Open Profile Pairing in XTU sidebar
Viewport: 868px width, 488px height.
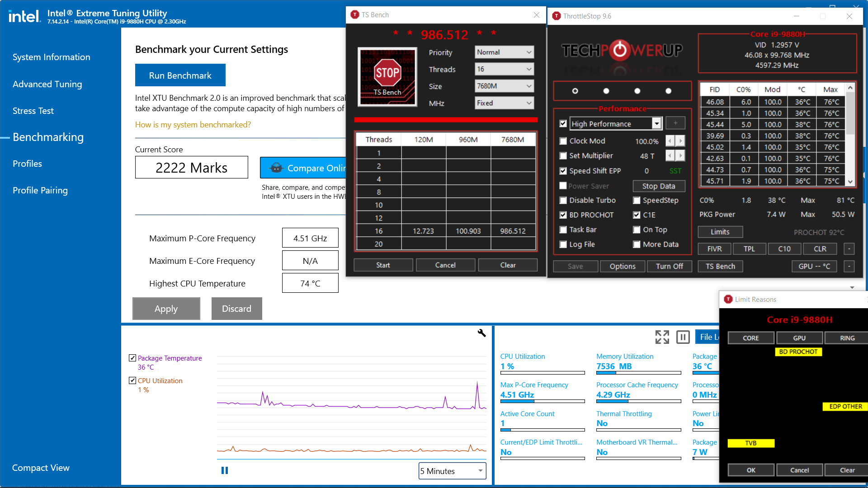tap(40, 190)
